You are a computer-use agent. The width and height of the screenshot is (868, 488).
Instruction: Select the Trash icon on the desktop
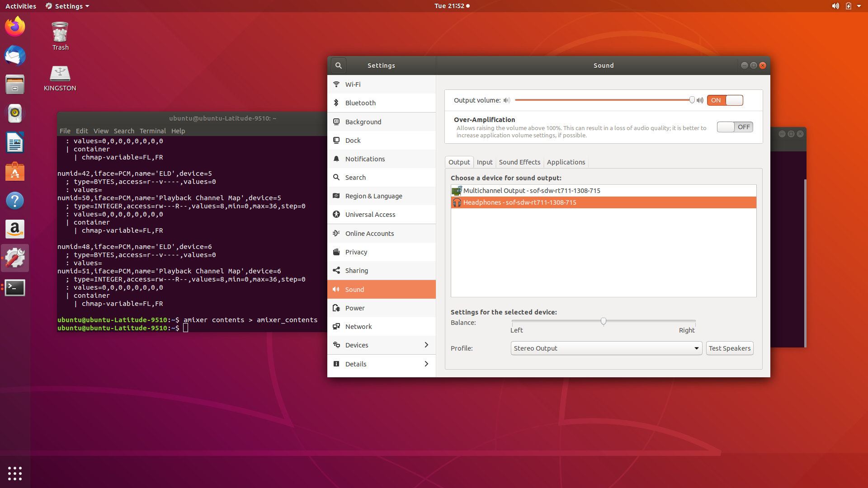tap(60, 36)
